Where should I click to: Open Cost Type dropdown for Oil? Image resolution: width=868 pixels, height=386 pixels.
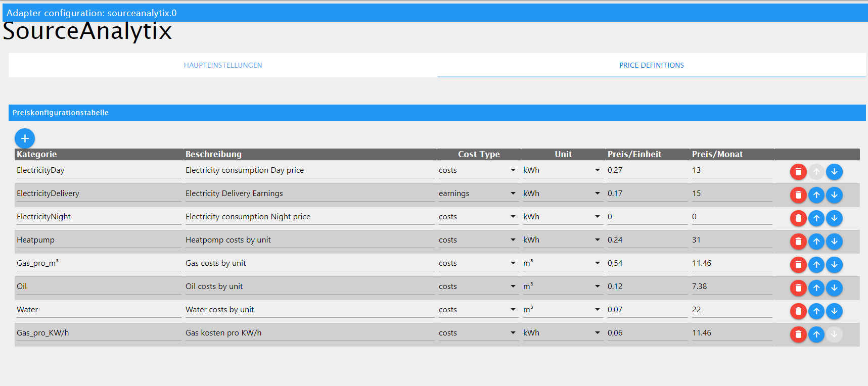(478, 286)
